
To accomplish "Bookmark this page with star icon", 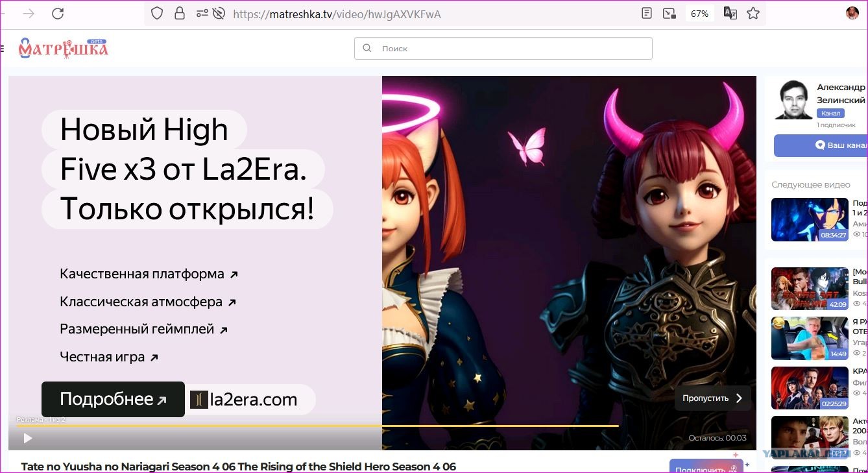I will point(753,14).
